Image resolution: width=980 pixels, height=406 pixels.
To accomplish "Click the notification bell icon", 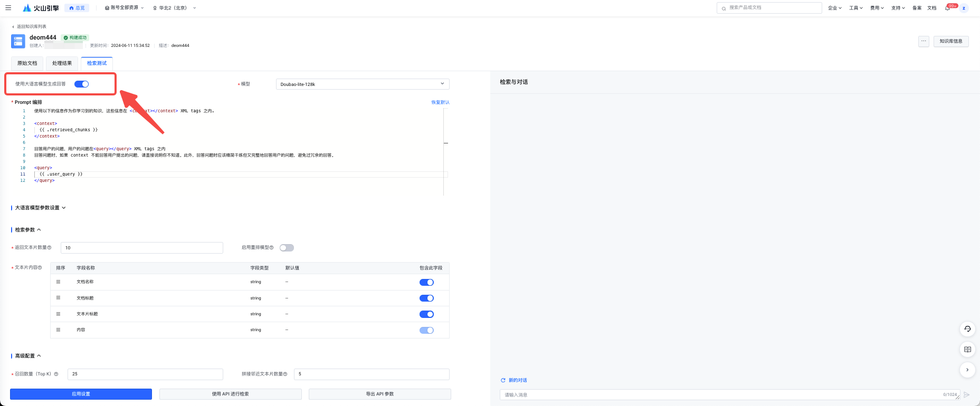I will (947, 8).
